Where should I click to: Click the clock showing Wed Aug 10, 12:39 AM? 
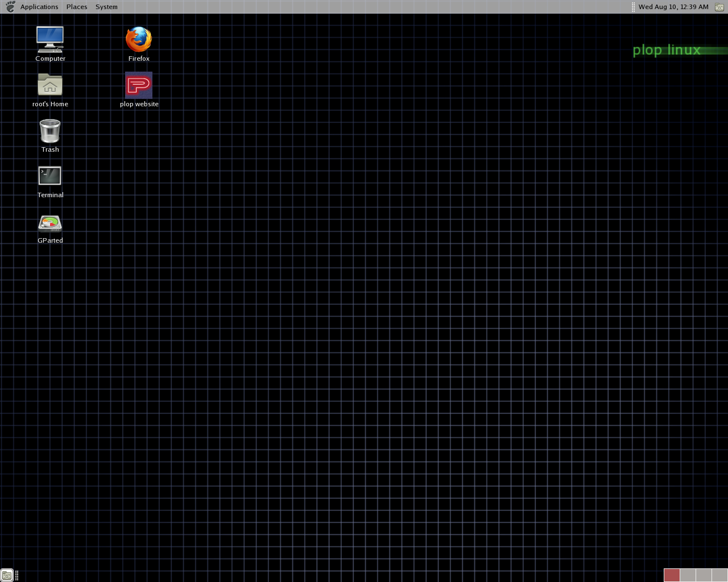pyautogui.click(x=673, y=7)
